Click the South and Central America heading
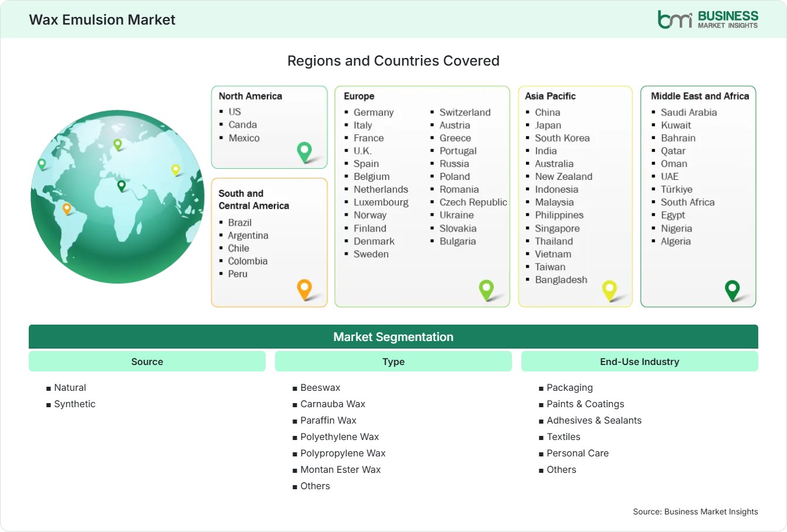 coord(254,199)
